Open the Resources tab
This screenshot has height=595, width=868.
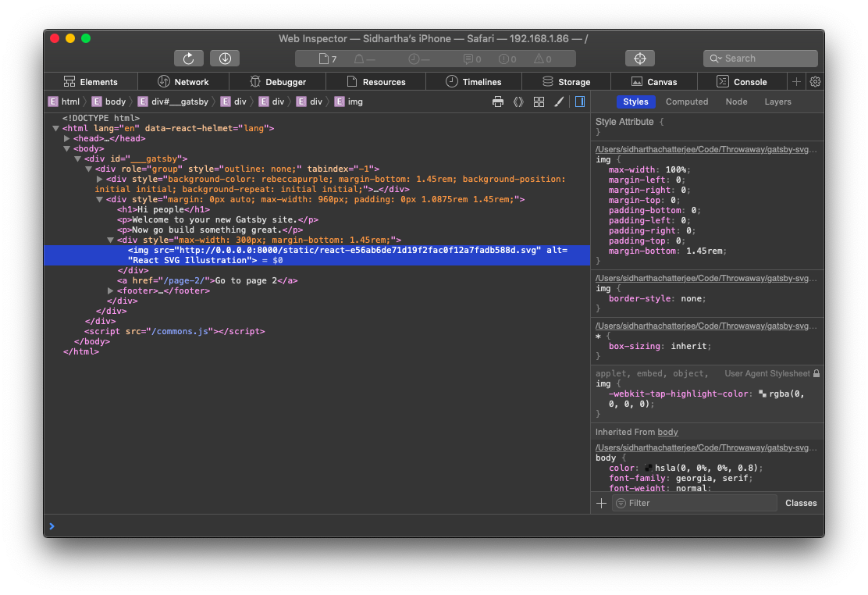[376, 81]
